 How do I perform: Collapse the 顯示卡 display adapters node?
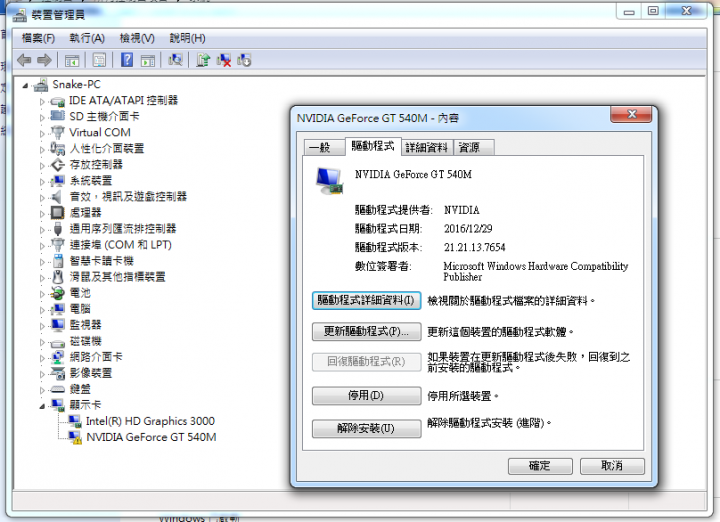tap(42, 406)
